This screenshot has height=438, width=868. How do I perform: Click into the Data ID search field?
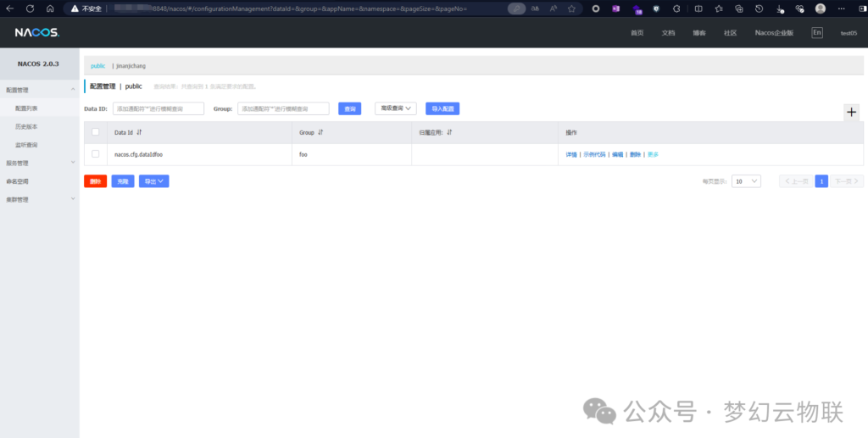click(159, 108)
